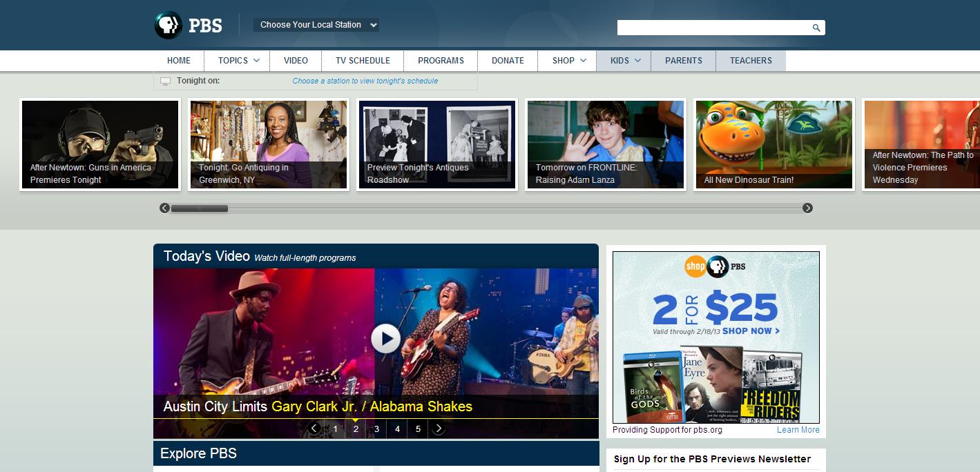
Task: Click the Learn More link under ad
Action: click(x=798, y=430)
